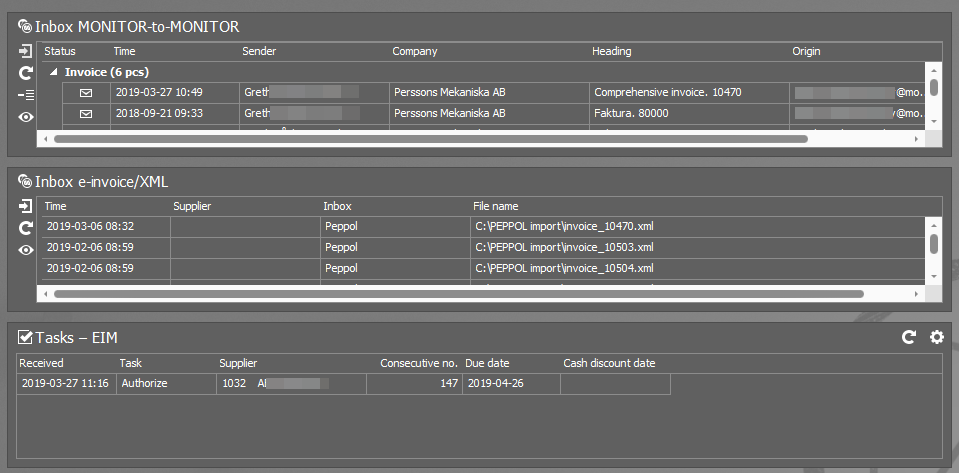This screenshot has height=473, width=959.
Task: Click envelope status icon of 2018-09-21 invoice
Action: [85, 114]
